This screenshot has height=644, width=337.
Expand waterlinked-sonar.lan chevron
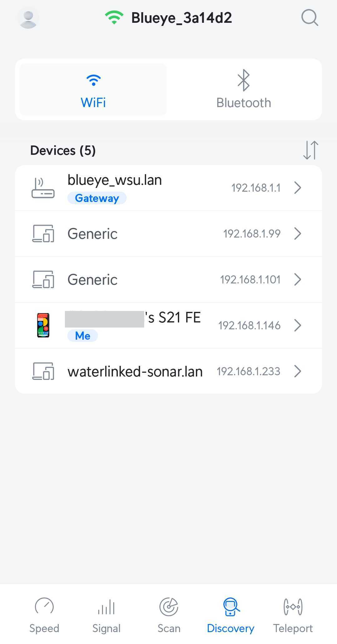point(298,371)
